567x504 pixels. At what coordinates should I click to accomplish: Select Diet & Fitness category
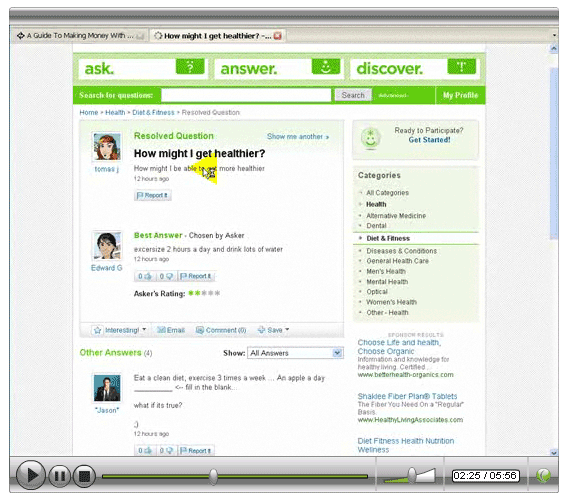click(388, 238)
